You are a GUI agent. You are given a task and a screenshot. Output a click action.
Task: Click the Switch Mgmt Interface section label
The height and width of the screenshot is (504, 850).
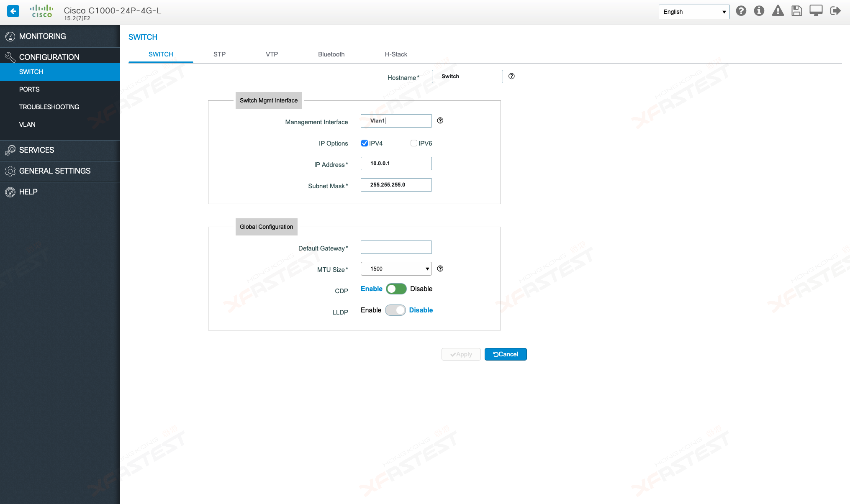point(269,100)
